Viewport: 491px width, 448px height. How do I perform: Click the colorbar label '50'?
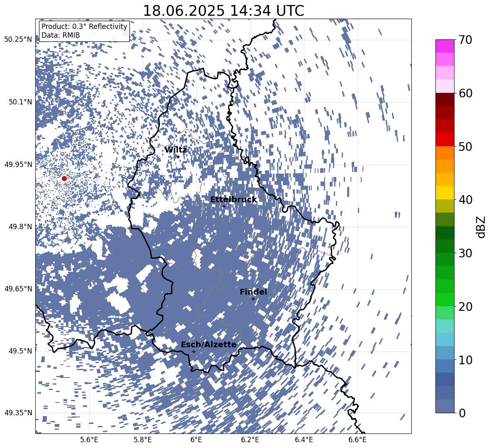465,147
